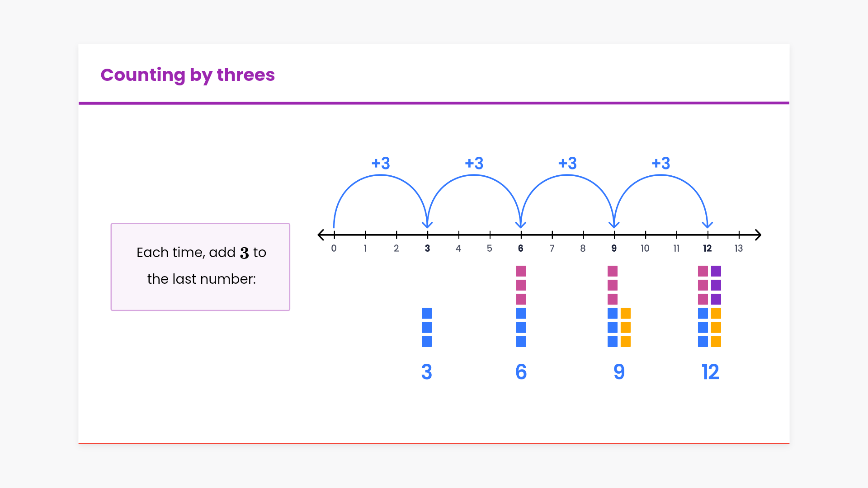Click the number 10 on the number line
This screenshot has width=868, height=488.
(x=645, y=249)
